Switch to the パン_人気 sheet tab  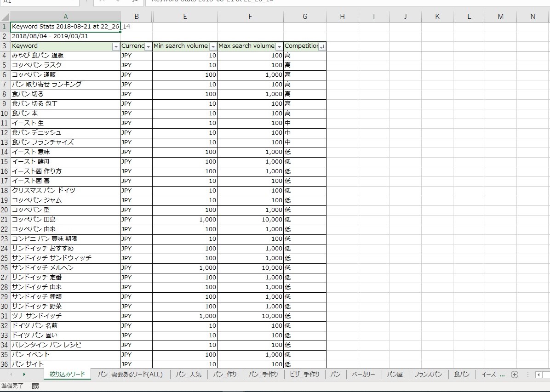click(189, 375)
